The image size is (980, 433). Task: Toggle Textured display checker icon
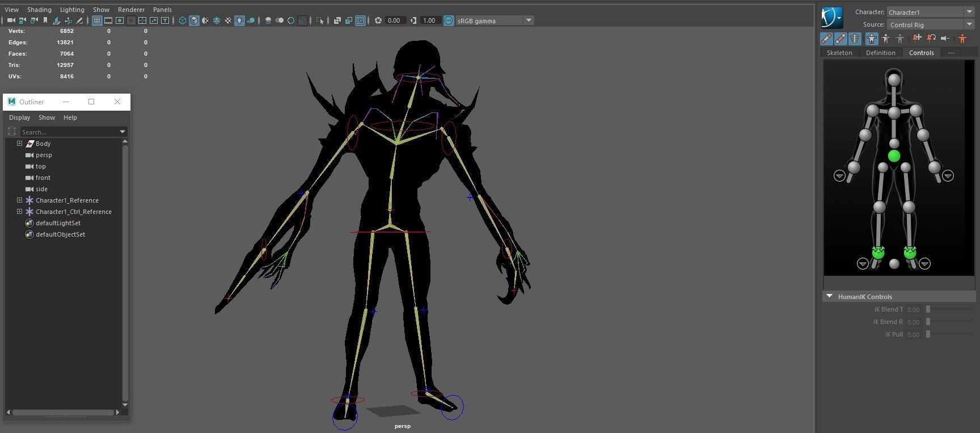pos(228,20)
